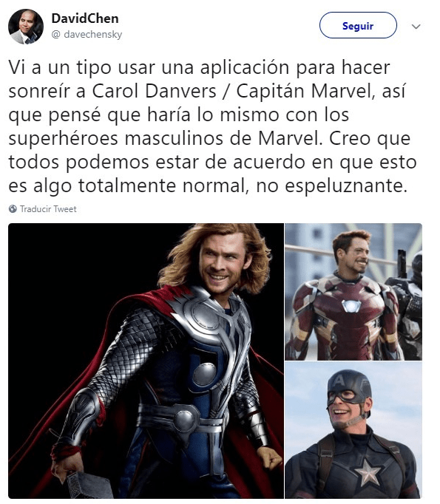The image size is (440, 504).
Task: Open the Captain America image thumbnail
Action: (x=353, y=430)
